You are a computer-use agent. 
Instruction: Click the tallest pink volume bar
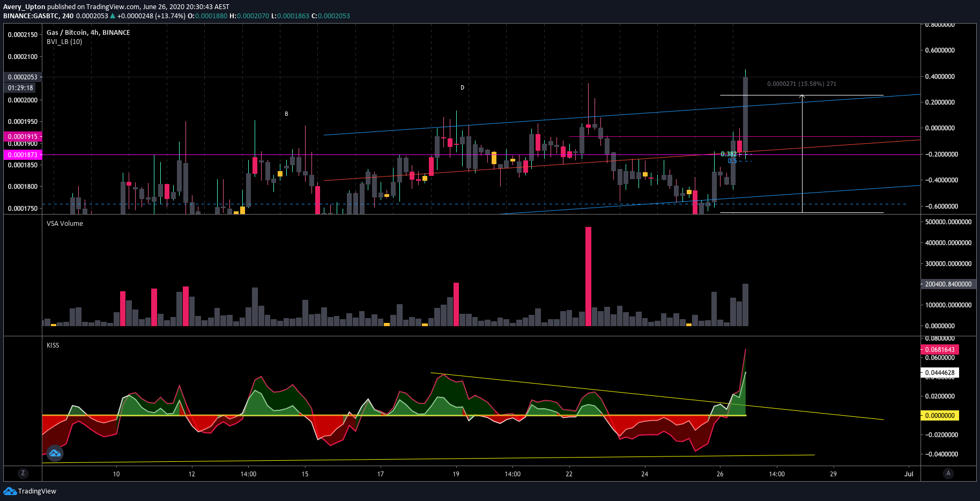click(x=588, y=276)
